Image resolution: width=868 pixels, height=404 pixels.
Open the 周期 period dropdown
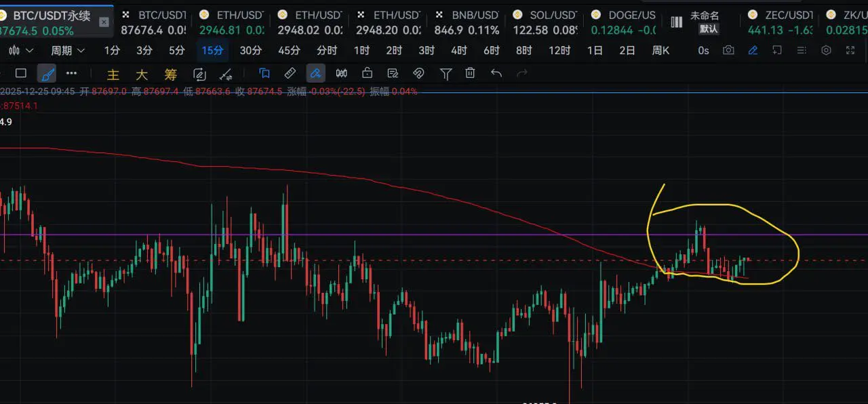pos(68,51)
